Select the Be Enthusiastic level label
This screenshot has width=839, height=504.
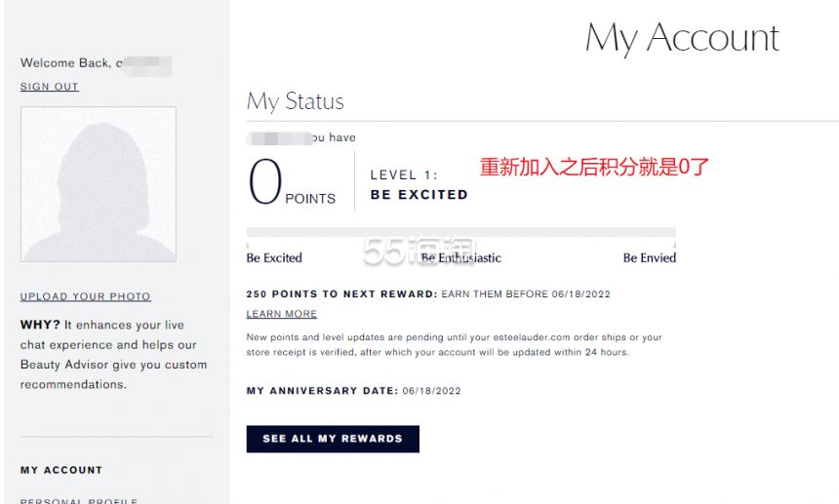(x=461, y=257)
